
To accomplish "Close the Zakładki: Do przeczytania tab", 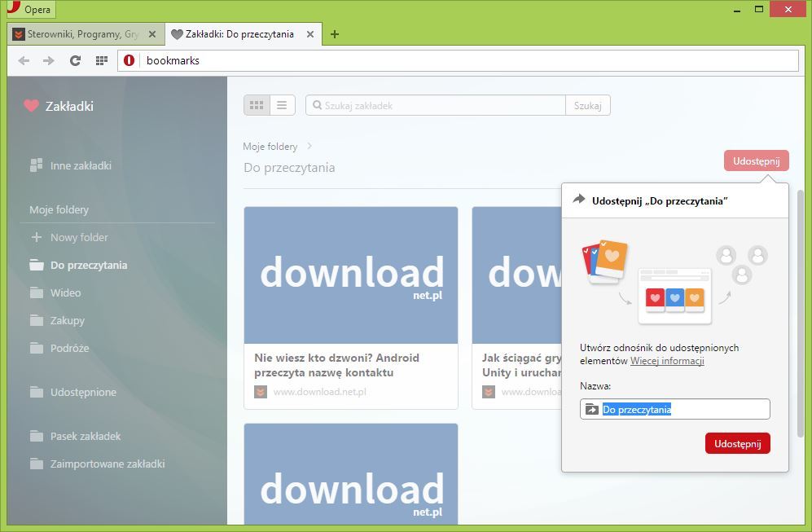I will point(310,34).
